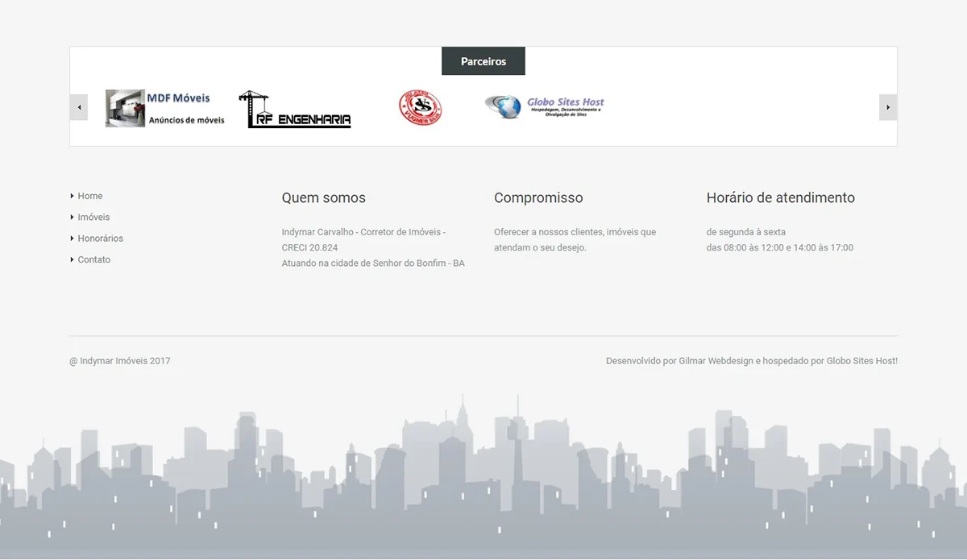Click the Horário de atendimento heading
This screenshot has width=967, height=560.
coord(780,197)
